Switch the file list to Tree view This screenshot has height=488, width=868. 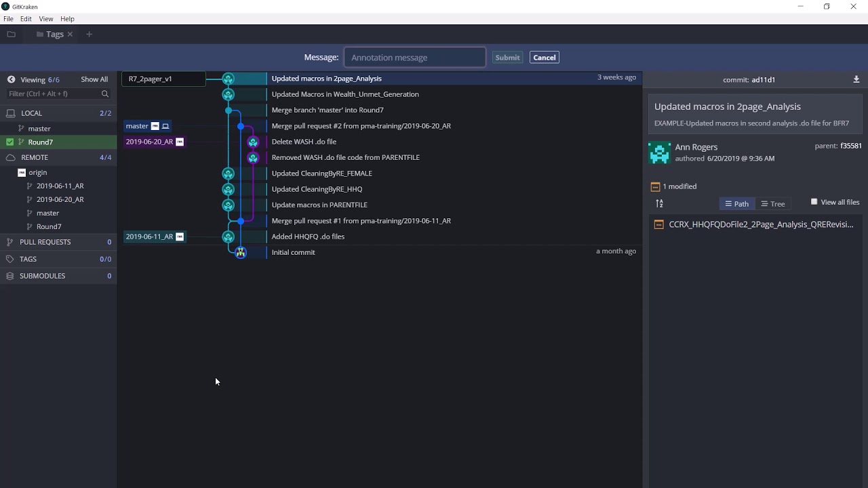coord(772,203)
